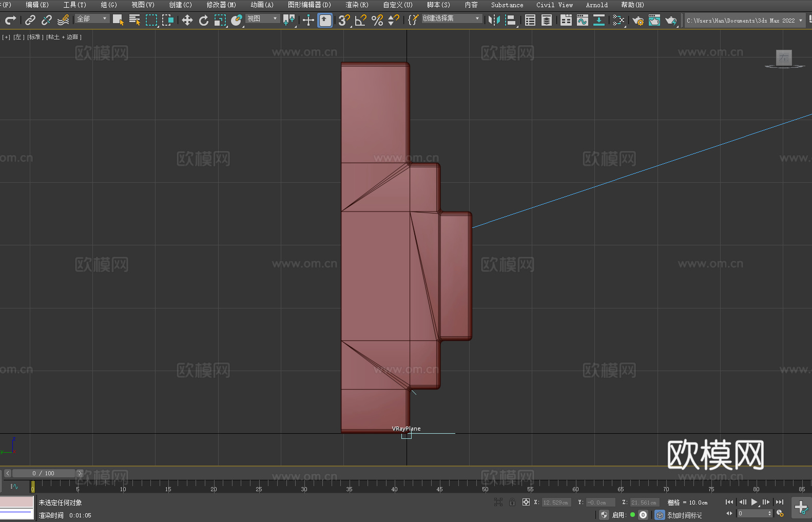The image size is (812, 522).
Task: Toggle Isolate Selection icon
Action: tap(498, 502)
